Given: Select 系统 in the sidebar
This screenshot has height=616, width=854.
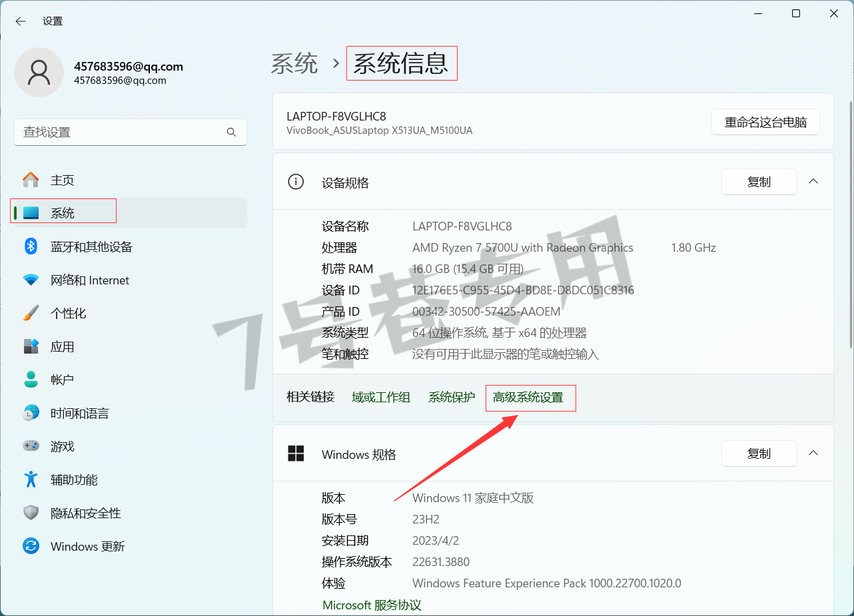Looking at the screenshot, I should point(131,213).
